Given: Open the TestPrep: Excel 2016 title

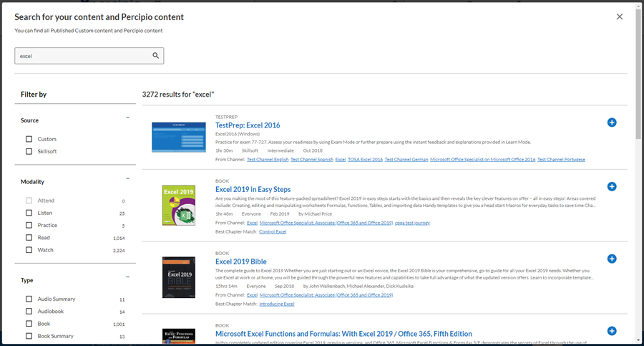Looking at the screenshot, I should coord(248,125).
